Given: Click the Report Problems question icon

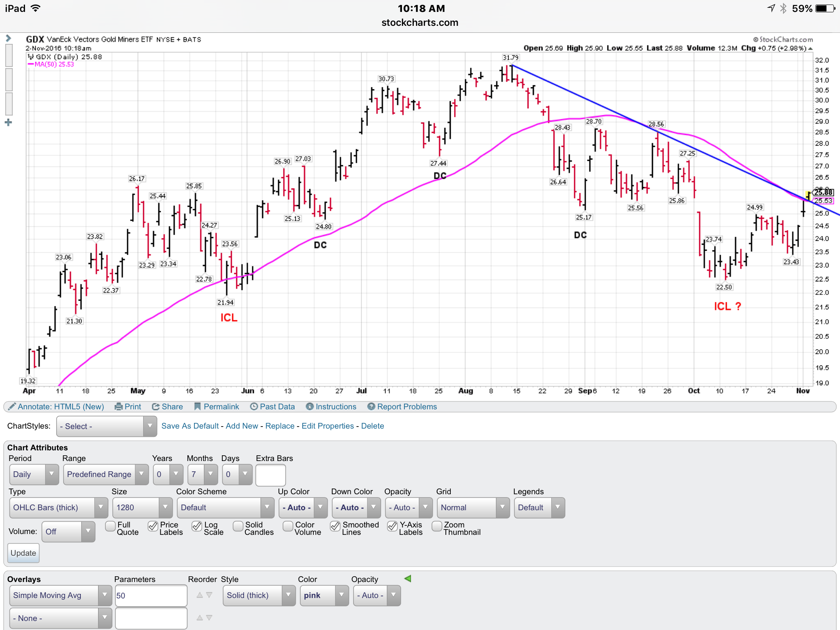Looking at the screenshot, I should (371, 406).
